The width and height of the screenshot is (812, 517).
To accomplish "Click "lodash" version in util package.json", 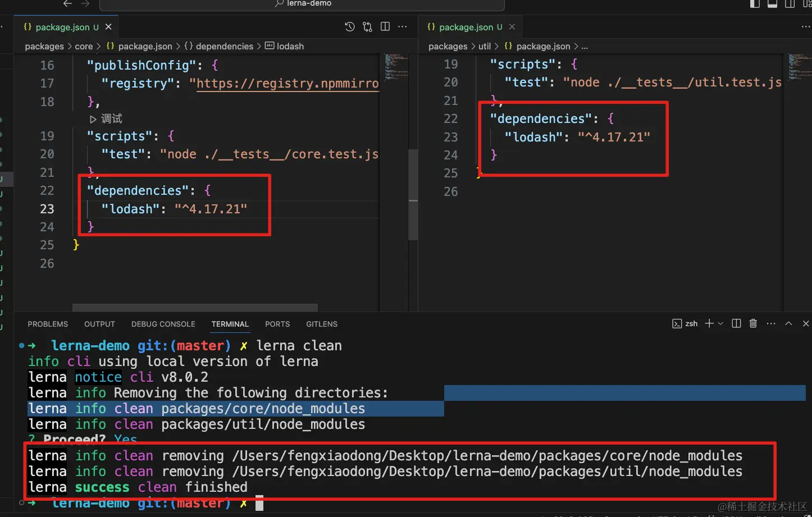I will tap(614, 137).
